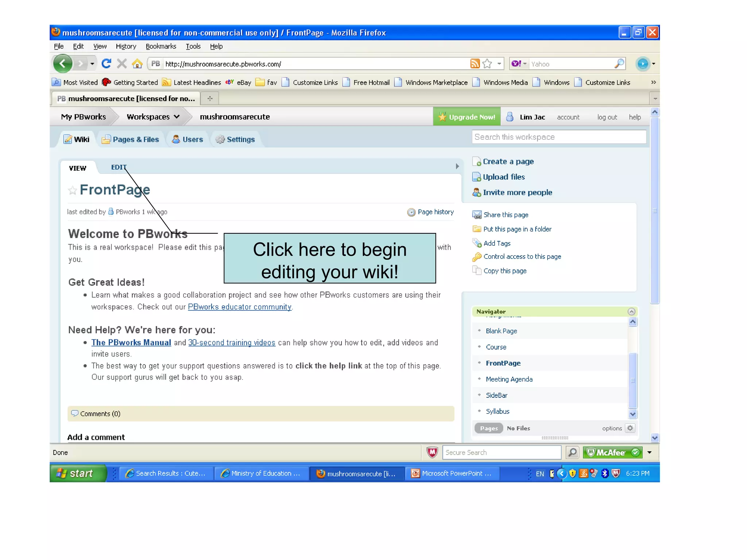Click the RSS feed icon in address bar
The height and width of the screenshot is (560, 747).
pyautogui.click(x=475, y=64)
